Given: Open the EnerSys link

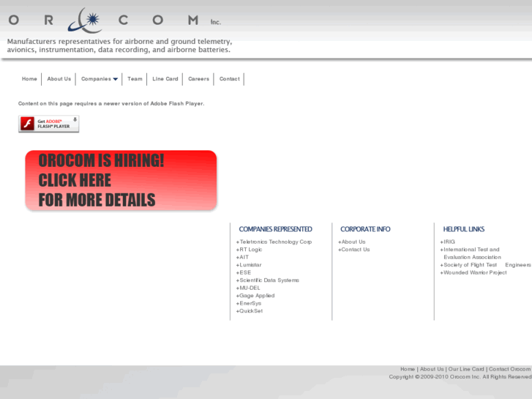Looking at the screenshot, I should pos(249,303).
